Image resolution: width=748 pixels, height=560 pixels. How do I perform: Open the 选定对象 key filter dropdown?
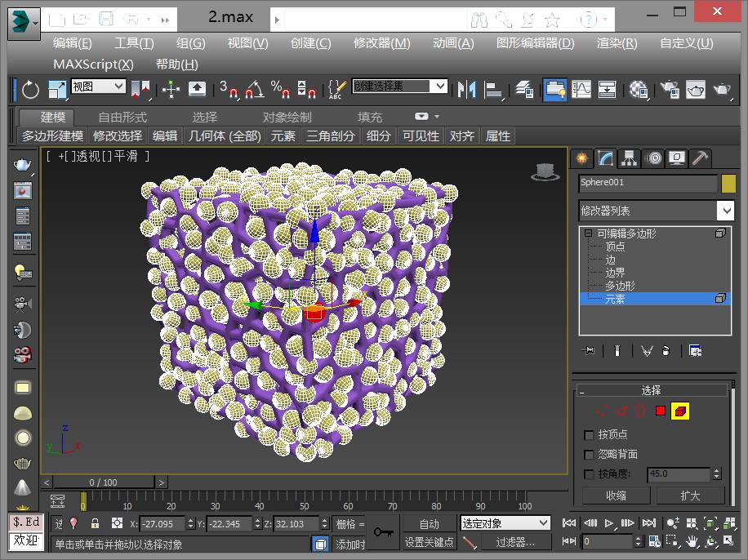505,523
